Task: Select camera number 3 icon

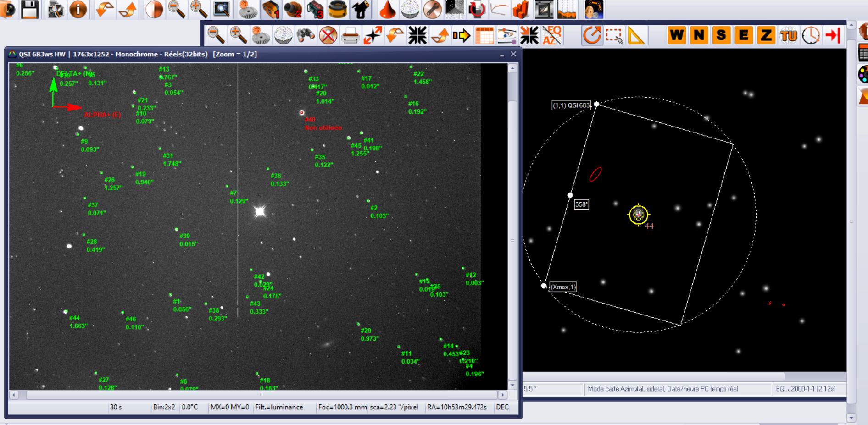Action: pyautogui.click(x=315, y=10)
